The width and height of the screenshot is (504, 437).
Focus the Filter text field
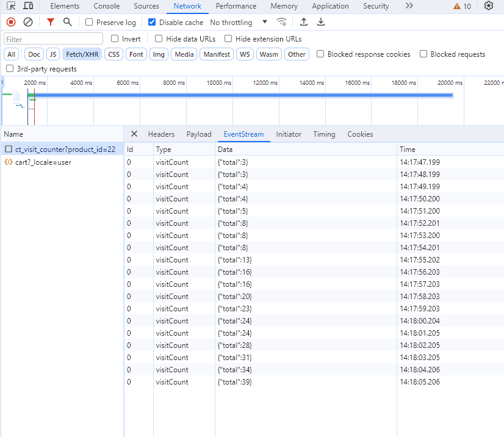coord(53,39)
